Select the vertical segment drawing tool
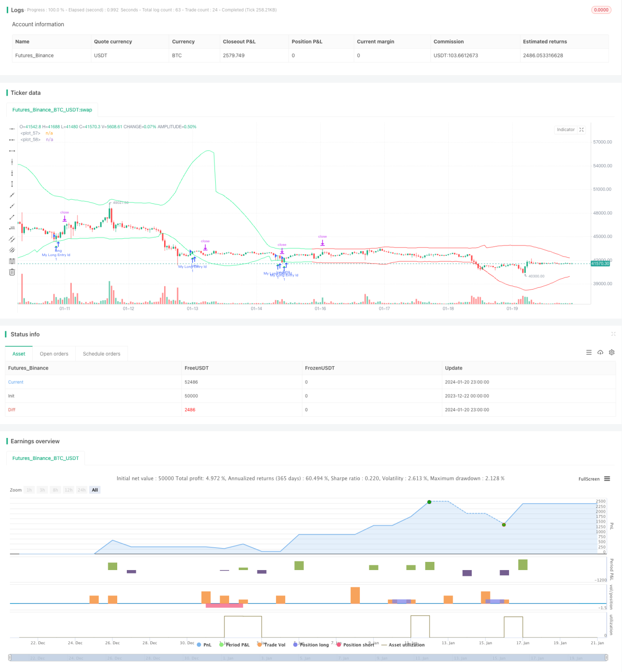The height and width of the screenshot is (672, 622). coord(12,184)
